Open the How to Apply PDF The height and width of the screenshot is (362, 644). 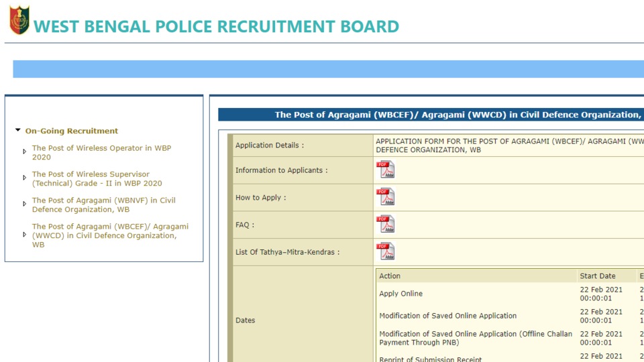coord(385,196)
